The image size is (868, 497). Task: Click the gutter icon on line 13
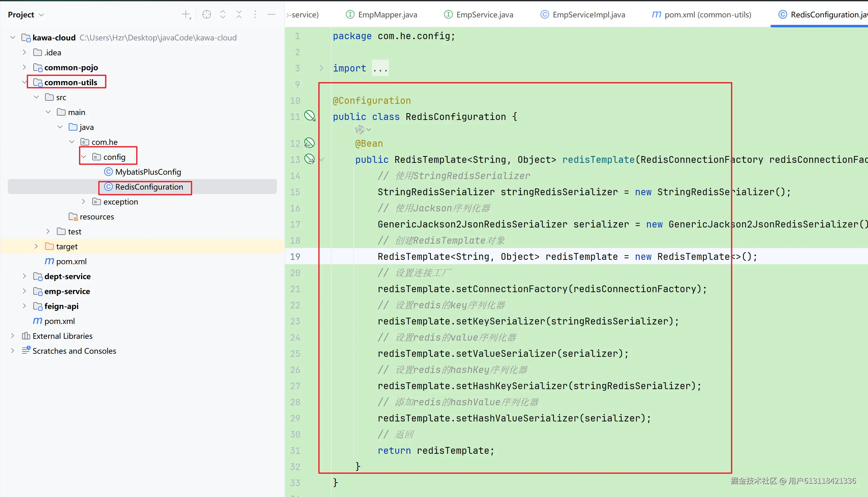click(x=310, y=159)
